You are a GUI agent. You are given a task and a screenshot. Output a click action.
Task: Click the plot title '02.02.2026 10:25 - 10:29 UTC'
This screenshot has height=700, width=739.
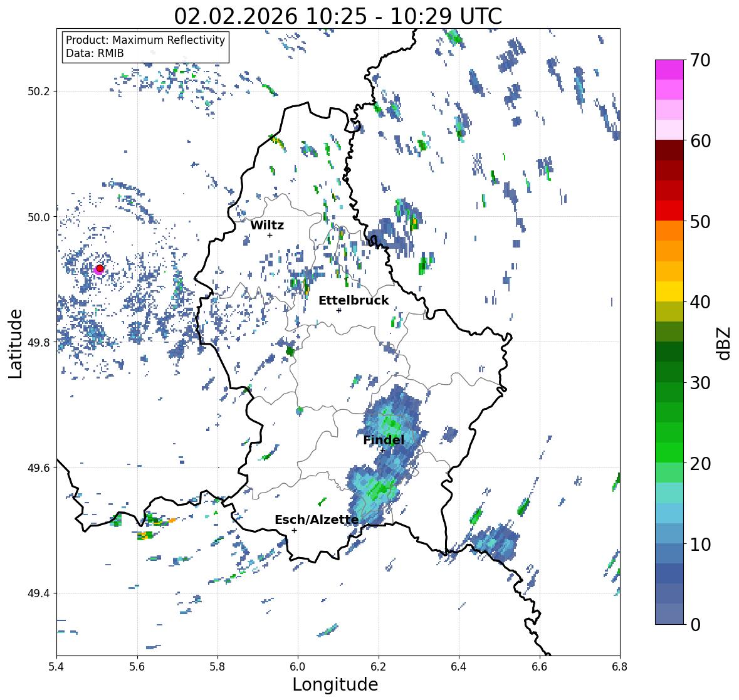click(x=338, y=16)
